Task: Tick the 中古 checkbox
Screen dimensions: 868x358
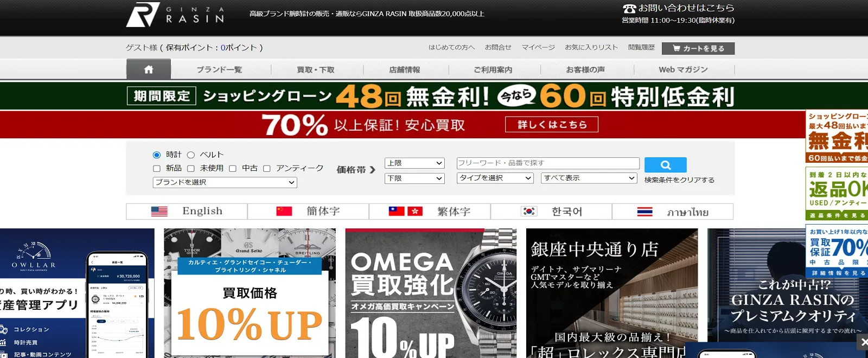Action: click(233, 169)
